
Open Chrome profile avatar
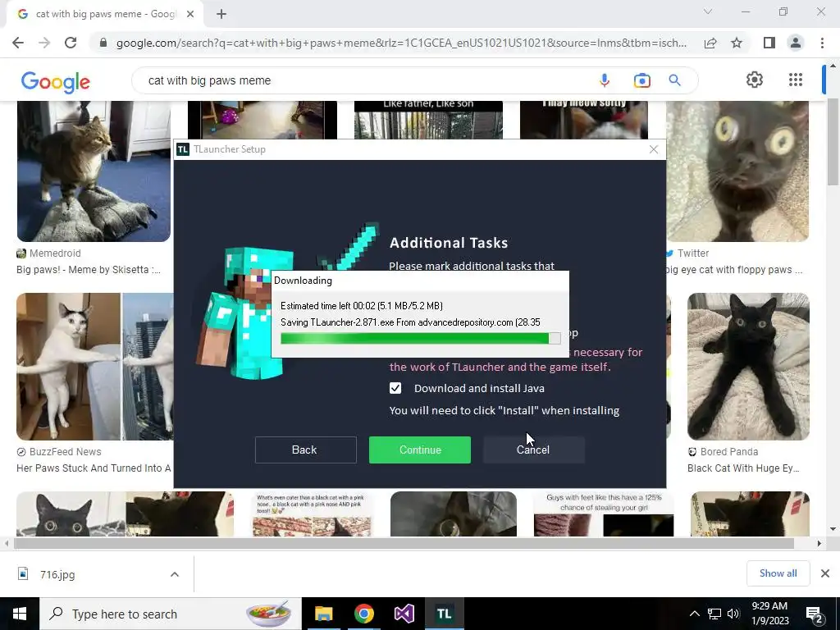pyautogui.click(x=796, y=43)
